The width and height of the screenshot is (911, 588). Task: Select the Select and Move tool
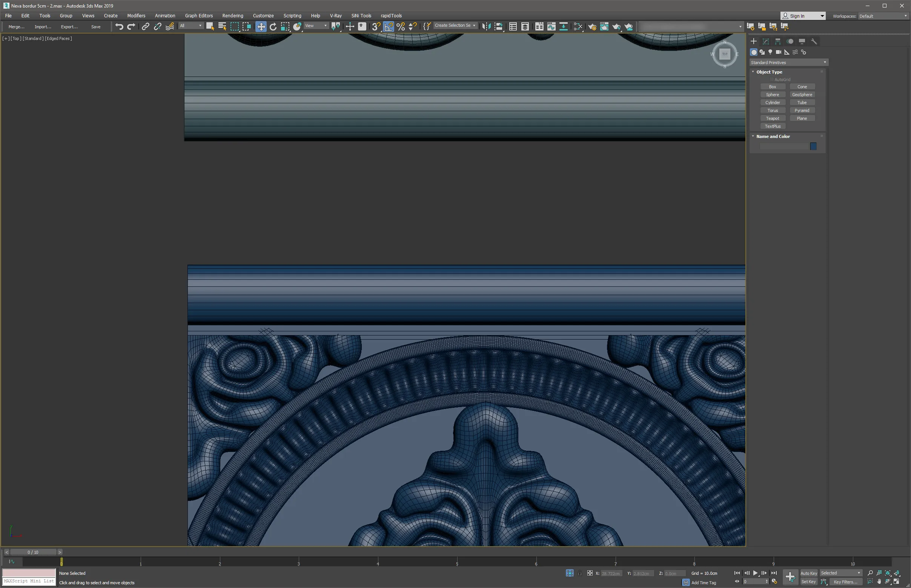pyautogui.click(x=261, y=26)
